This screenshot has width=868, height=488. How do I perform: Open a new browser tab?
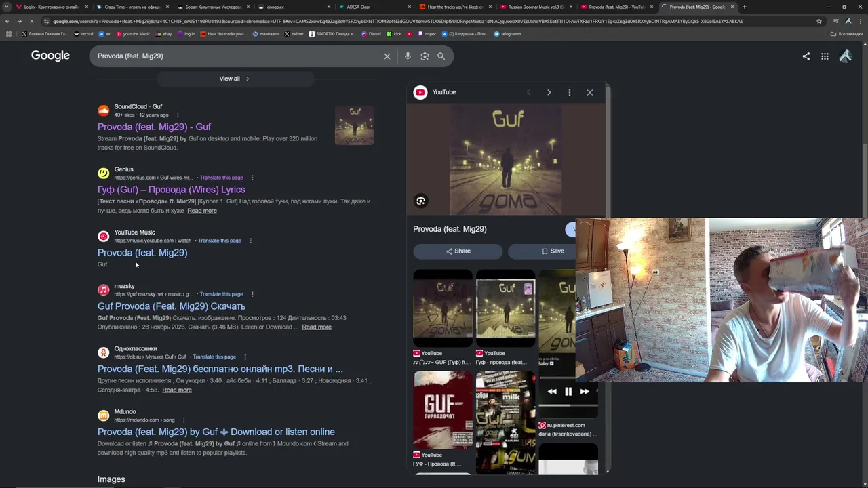[x=744, y=7]
